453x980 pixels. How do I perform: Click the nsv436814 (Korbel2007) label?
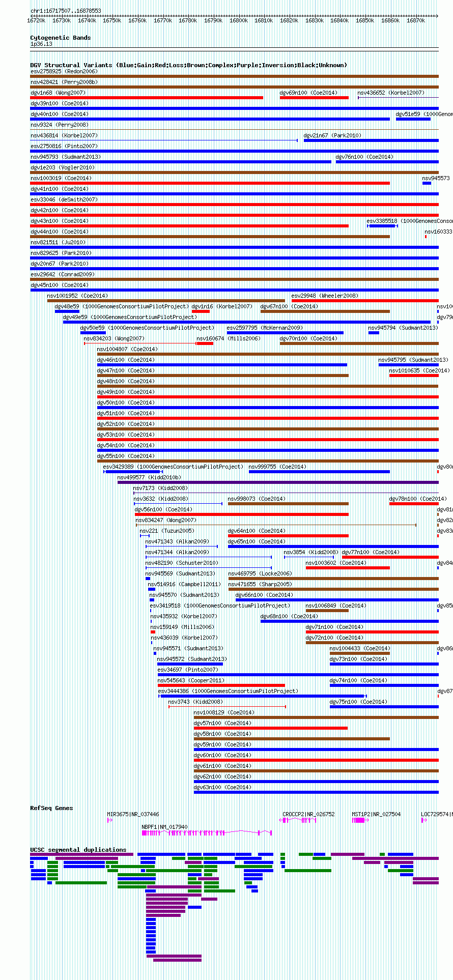64,135
